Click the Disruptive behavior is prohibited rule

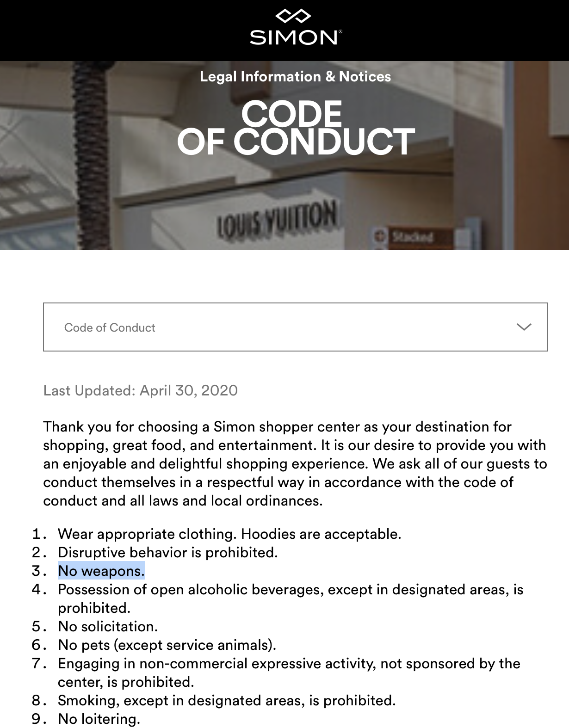click(x=167, y=552)
